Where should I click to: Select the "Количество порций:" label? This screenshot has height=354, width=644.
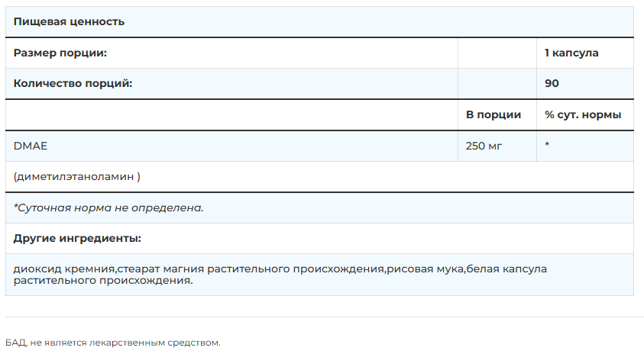click(x=73, y=83)
